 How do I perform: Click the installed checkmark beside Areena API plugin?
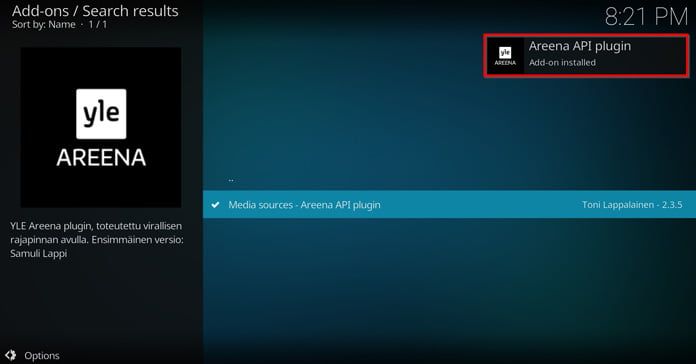tap(215, 205)
